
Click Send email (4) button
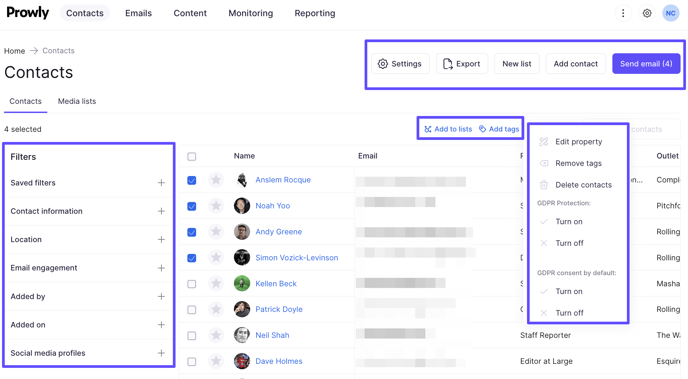click(x=646, y=64)
